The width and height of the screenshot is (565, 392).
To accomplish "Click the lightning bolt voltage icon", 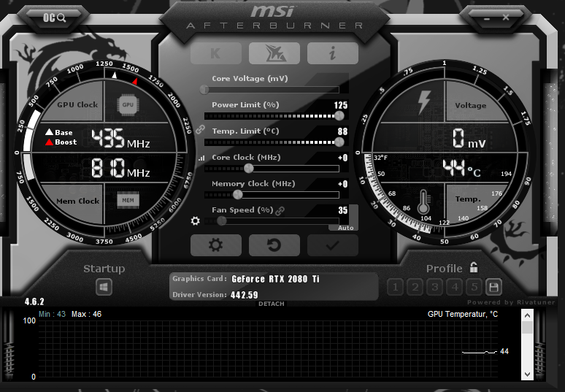I will 423,102.
